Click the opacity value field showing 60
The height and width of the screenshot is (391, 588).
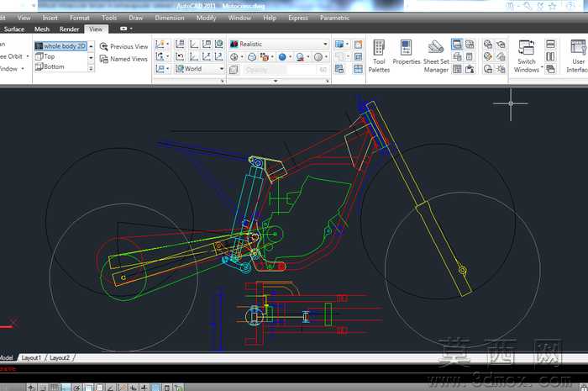pyautogui.click(x=323, y=70)
